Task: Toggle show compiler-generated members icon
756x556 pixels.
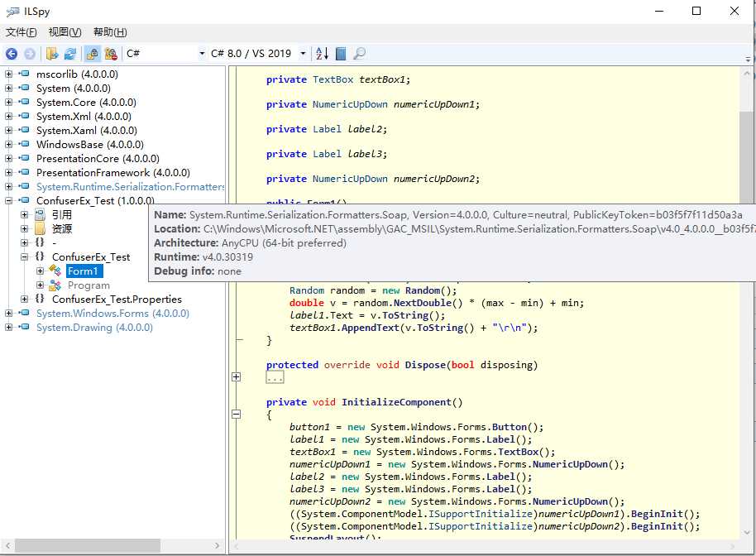Action: [x=111, y=54]
